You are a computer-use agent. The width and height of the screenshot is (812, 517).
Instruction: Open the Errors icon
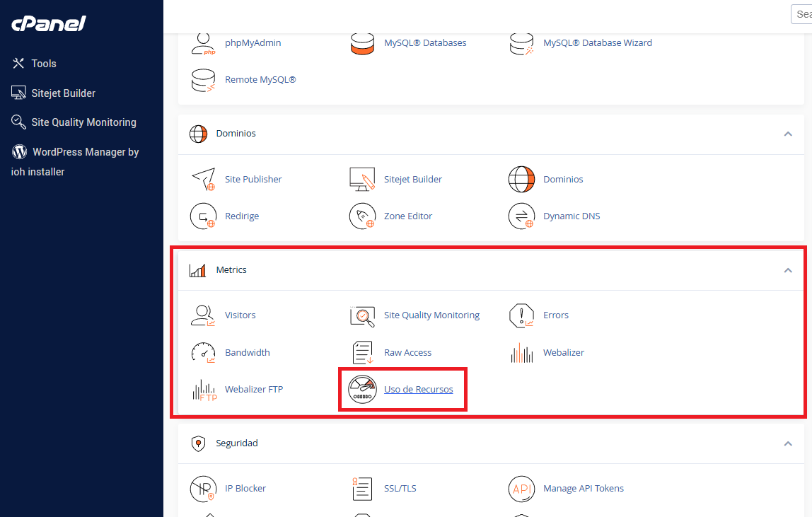[521, 315]
